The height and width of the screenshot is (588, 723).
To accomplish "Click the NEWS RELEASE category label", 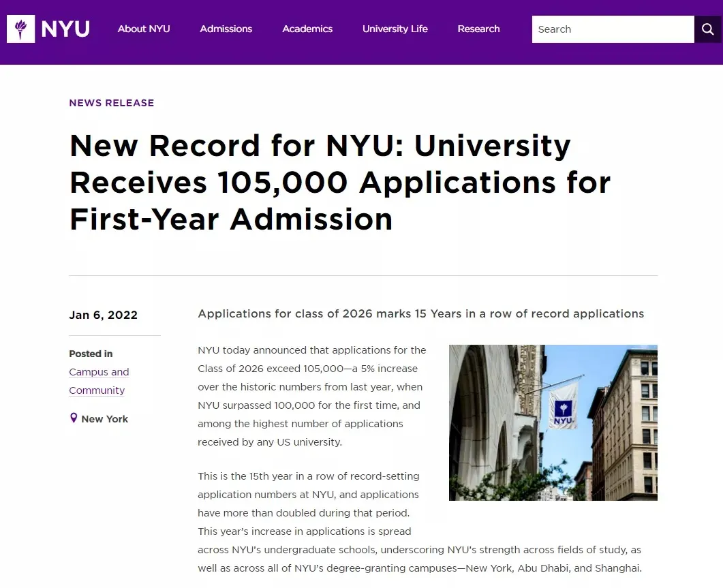I will tap(112, 103).
